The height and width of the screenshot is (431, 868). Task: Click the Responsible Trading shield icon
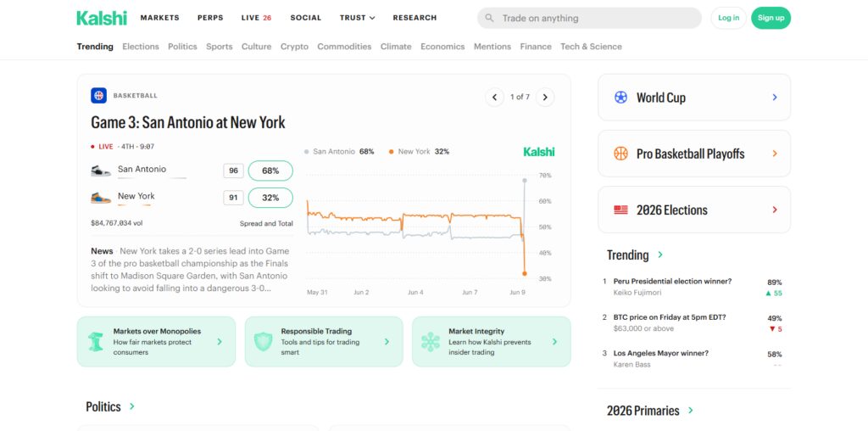(263, 342)
